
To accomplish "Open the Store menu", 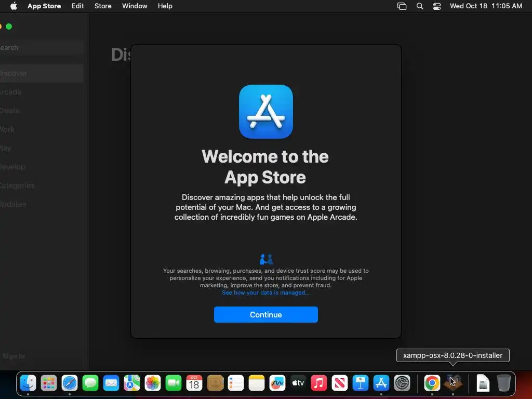I will coord(103,6).
